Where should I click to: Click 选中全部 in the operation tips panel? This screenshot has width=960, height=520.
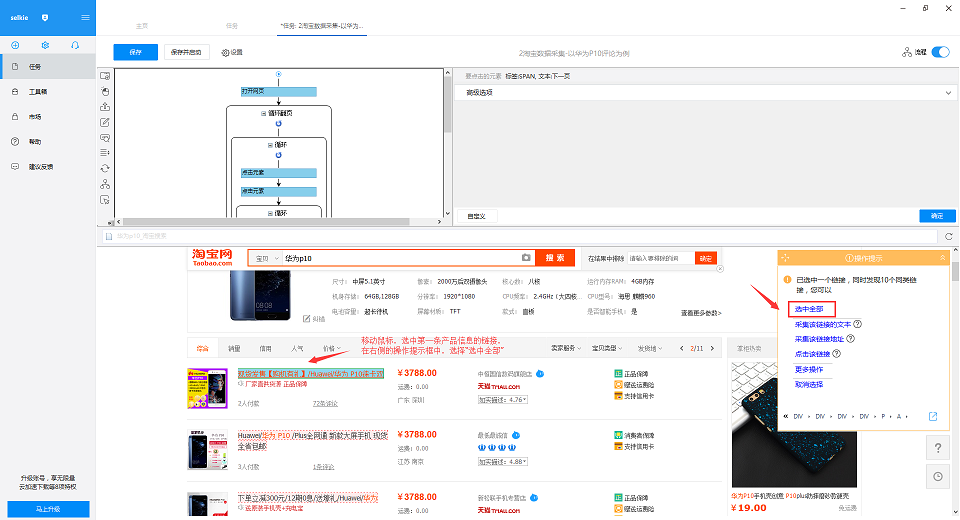tap(809, 309)
